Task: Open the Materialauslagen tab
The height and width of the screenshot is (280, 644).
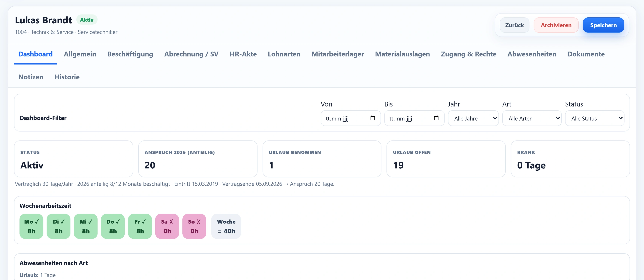Action: coord(402,54)
